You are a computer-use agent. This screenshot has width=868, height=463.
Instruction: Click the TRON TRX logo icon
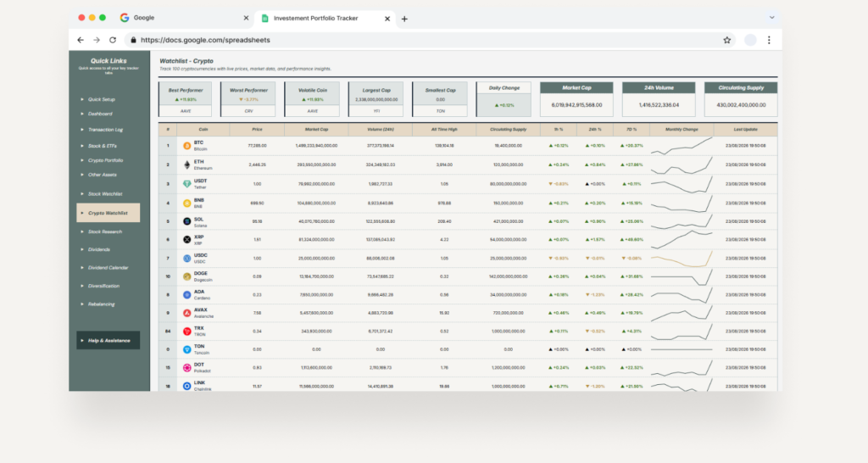click(187, 332)
